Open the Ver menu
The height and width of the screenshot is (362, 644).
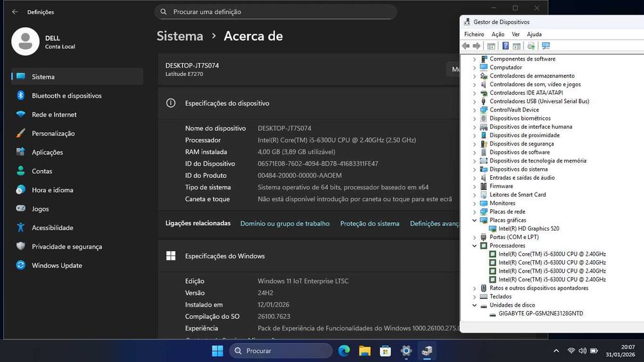click(515, 34)
